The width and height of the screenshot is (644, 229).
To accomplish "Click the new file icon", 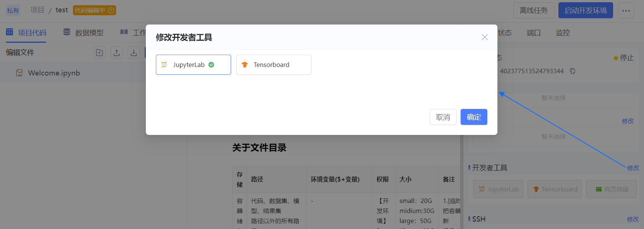I will click(x=100, y=52).
